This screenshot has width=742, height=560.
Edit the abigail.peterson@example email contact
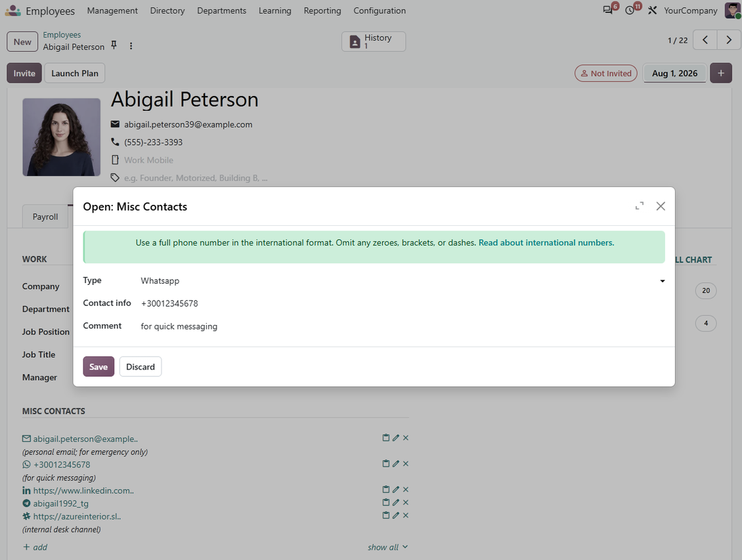tap(395, 438)
